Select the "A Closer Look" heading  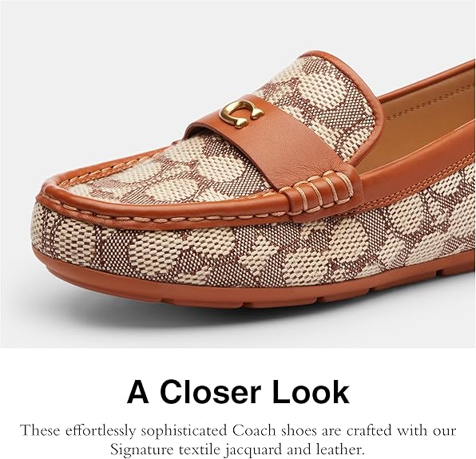click(238, 392)
